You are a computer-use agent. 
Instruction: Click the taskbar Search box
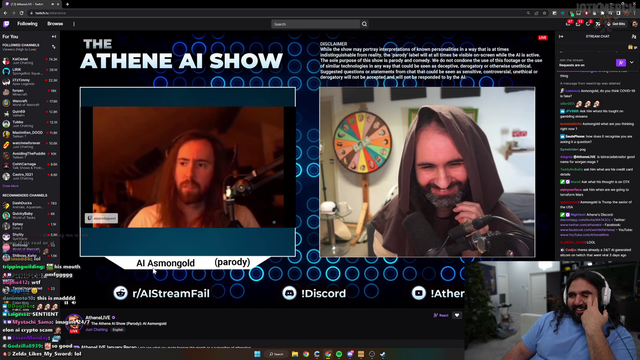tap(276, 354)
